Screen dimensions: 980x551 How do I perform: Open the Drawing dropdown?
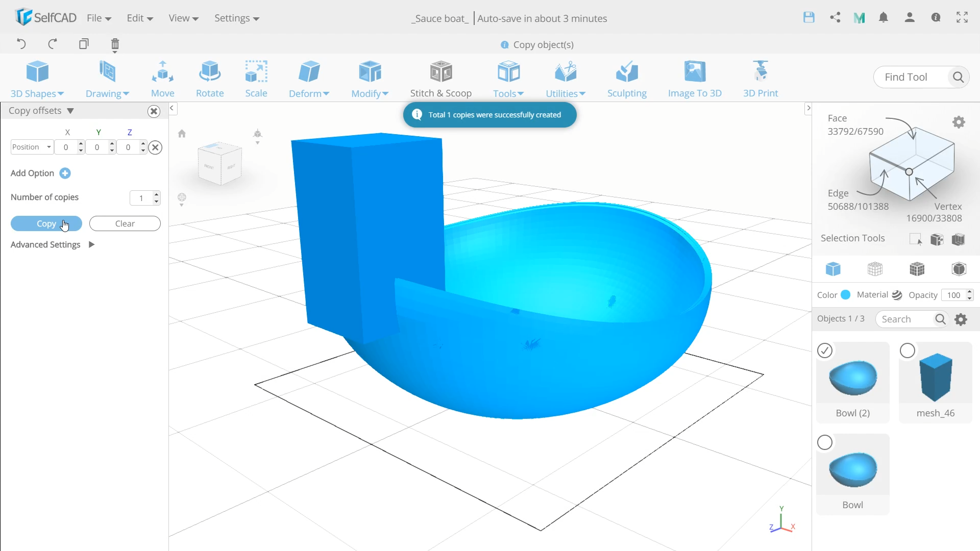click(x=107, y=79)
